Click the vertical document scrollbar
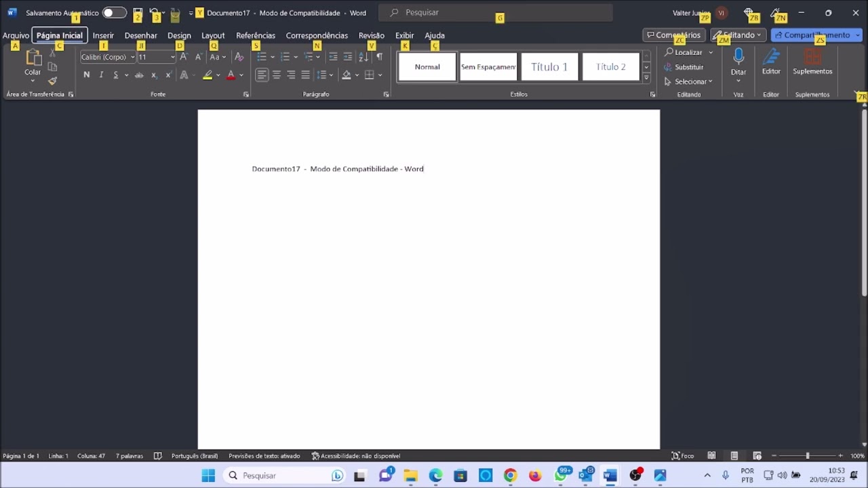Viewport: 868px width, 488px height. click(x=863, y=202)
